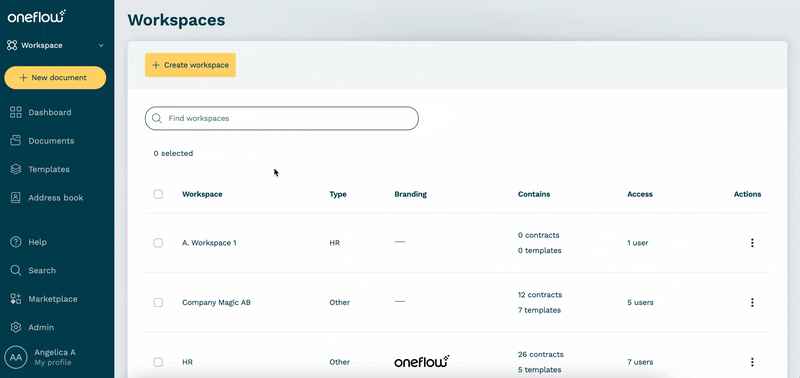Open the Address book icon
Screen dimensions: 800x378
[x=16, y=197]
